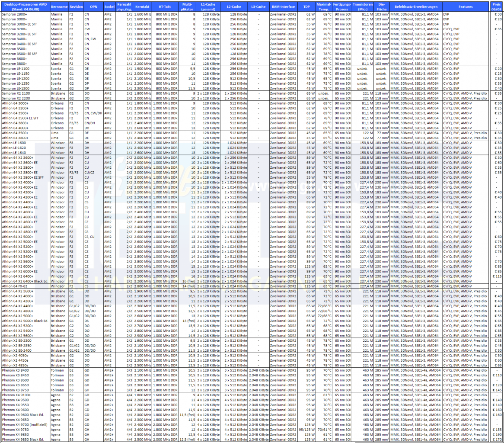Select the Phenom X3 8400 cell
The height and width of the screenshot is (443, 504).
tap(26, 370)
